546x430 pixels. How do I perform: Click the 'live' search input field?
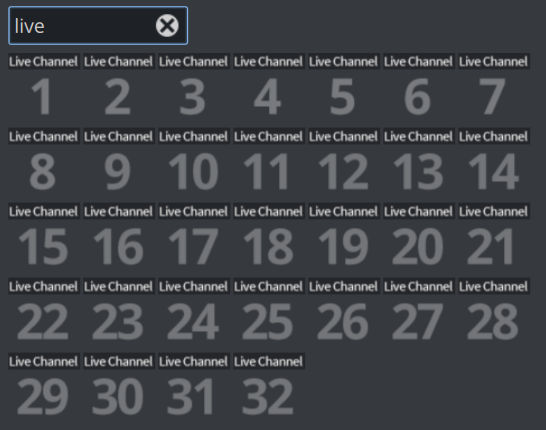(x=98, y=25)
